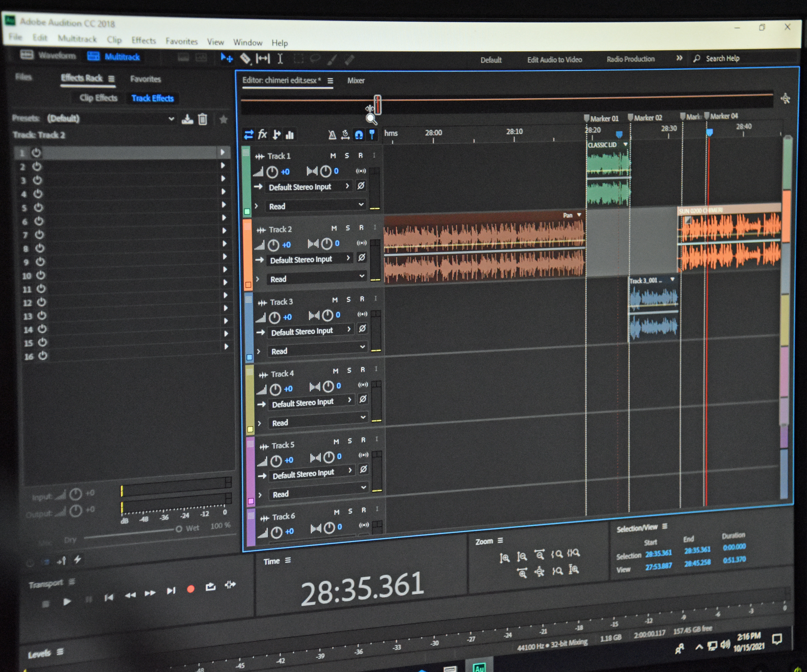This screenshot has width=807, height=672.
Task: Mute Track 1 with M button
Action: [333, 156]
